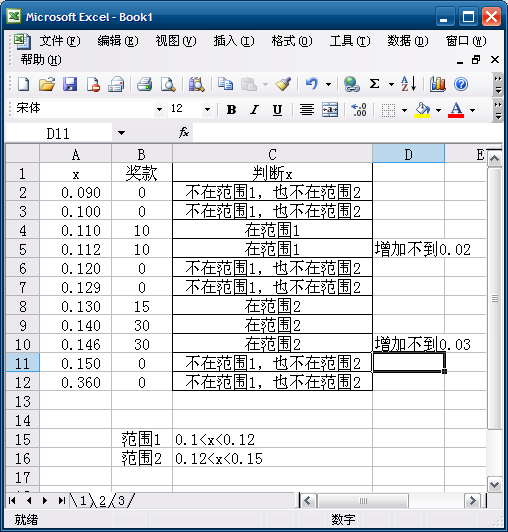The width and height of the screenshot is (508, 532).
Task: Click cell C15 containing 0.1<x<0.12
Action: [272, 440]
